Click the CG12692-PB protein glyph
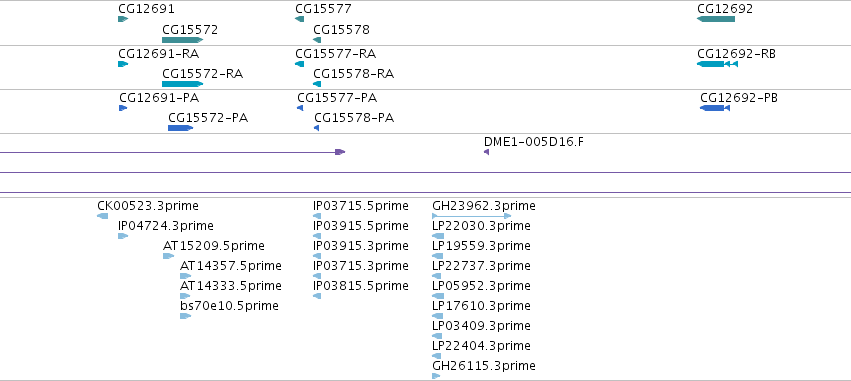851x381 pixels. 715,108
